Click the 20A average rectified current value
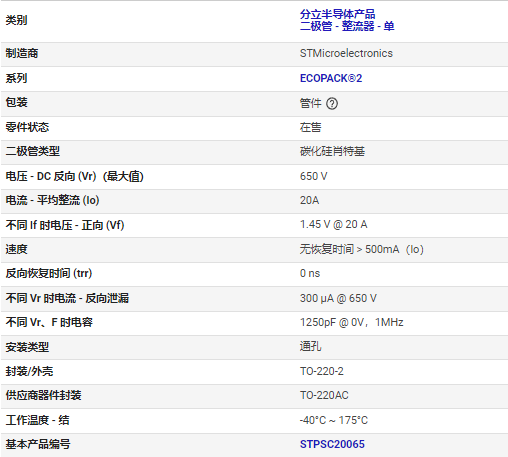The image size is (508, 457). point(309,200)
